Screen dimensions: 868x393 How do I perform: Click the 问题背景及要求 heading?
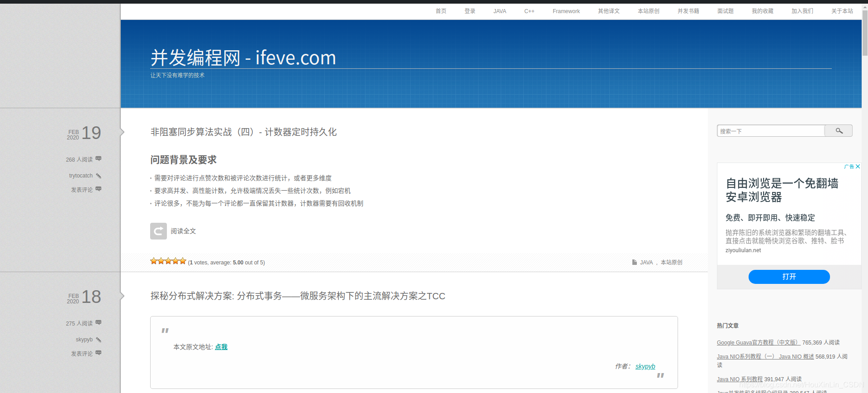[184, 160]
